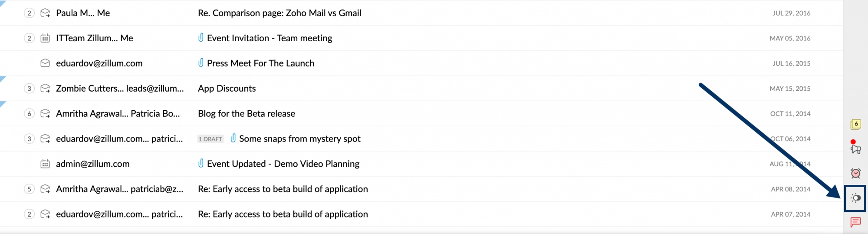Click blue flag corner on Blog Beta release row
This screenshot has width=868, height=234.
pyautogui.click(x=2, y=103)
